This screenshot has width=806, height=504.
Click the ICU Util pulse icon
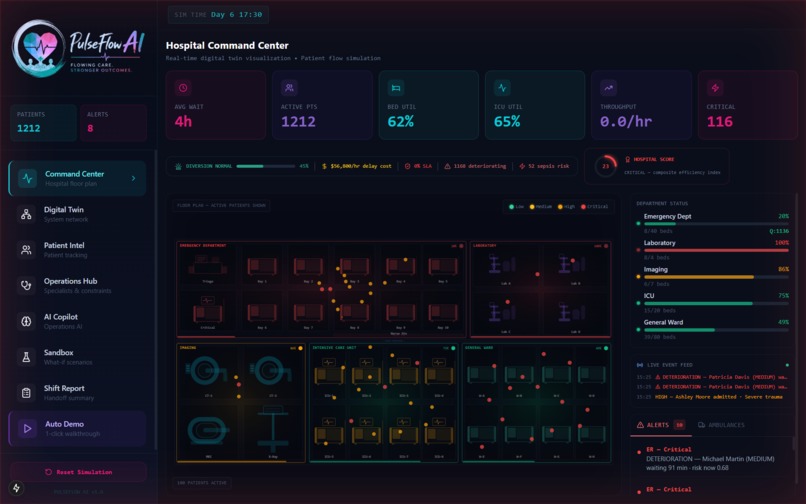coord(502,88)
